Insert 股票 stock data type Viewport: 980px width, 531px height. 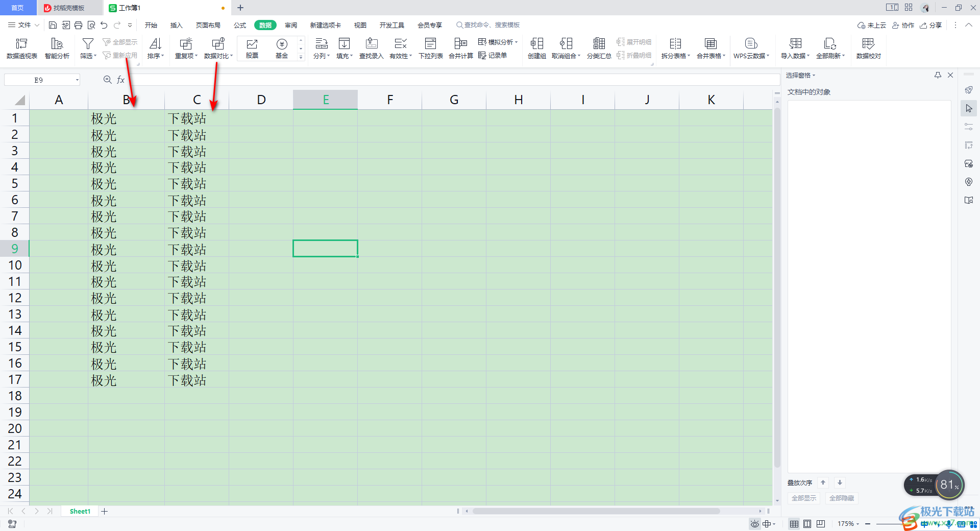(252, 49)
